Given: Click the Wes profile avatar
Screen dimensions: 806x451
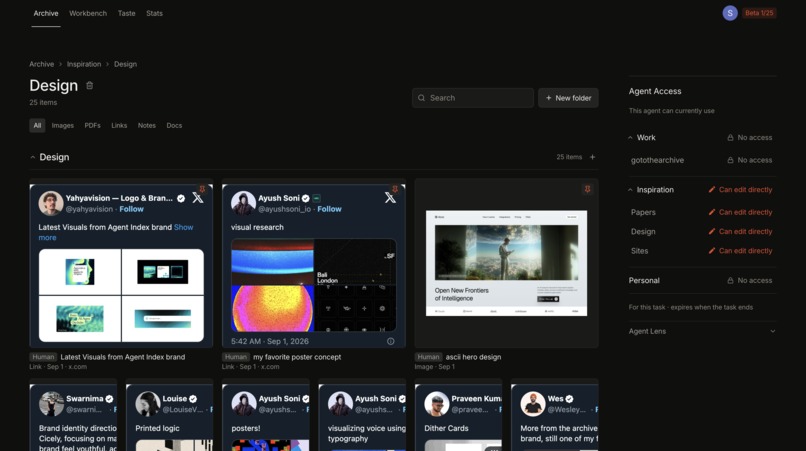Looking at the screenshot, I should point(533,404).
